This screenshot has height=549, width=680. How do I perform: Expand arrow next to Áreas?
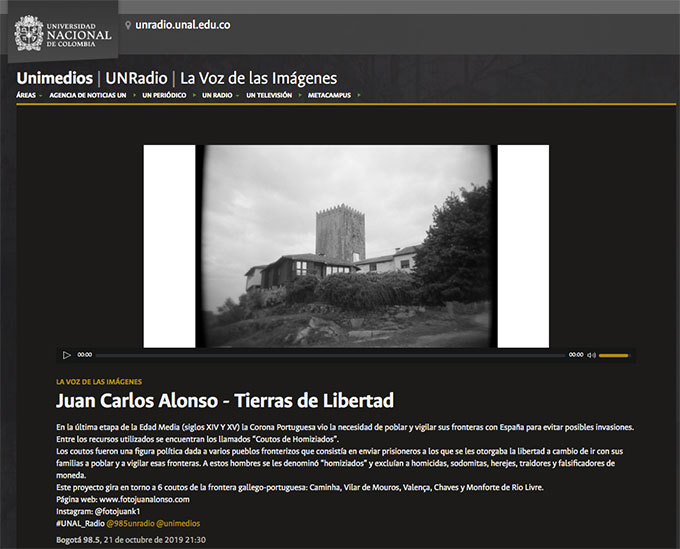(41, 95)
